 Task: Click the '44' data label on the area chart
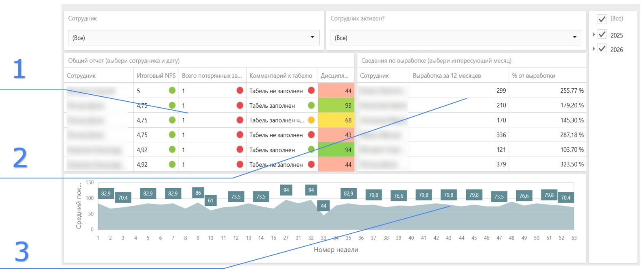[323, 206]
